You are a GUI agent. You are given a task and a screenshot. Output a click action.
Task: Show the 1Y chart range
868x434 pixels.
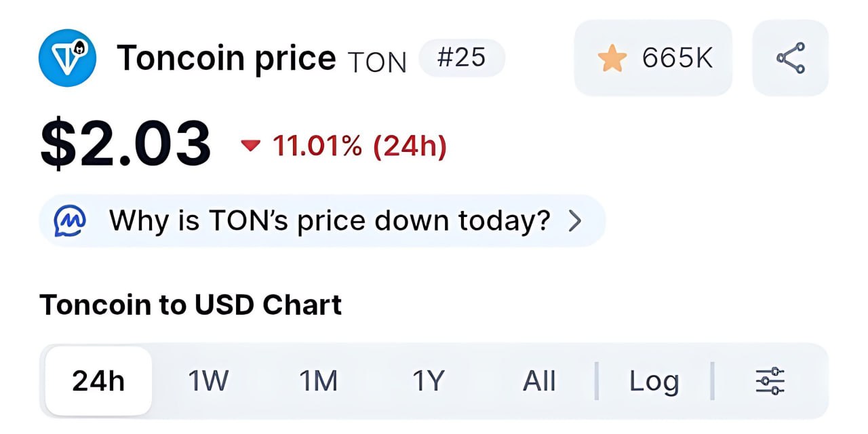[428, 381]
